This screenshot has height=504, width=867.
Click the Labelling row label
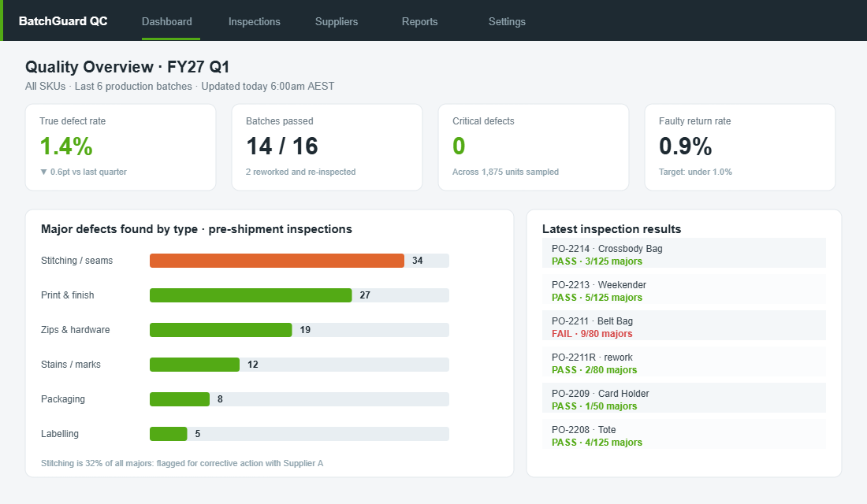click(x=60, y=434)
